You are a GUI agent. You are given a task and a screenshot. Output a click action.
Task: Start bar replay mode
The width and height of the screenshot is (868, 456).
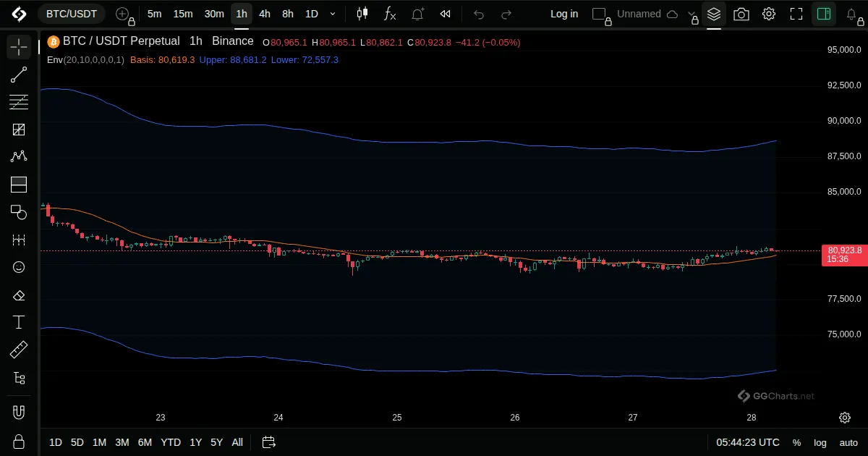click(x=446, y=14)
